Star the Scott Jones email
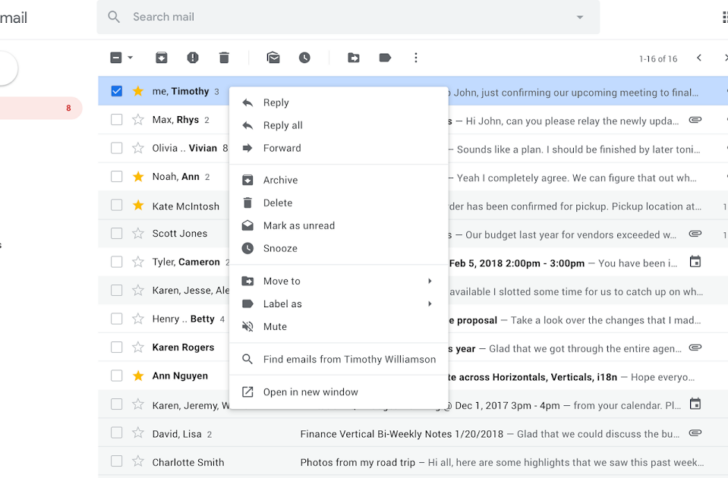Viewport: 728px width, 478px height. 138,233
